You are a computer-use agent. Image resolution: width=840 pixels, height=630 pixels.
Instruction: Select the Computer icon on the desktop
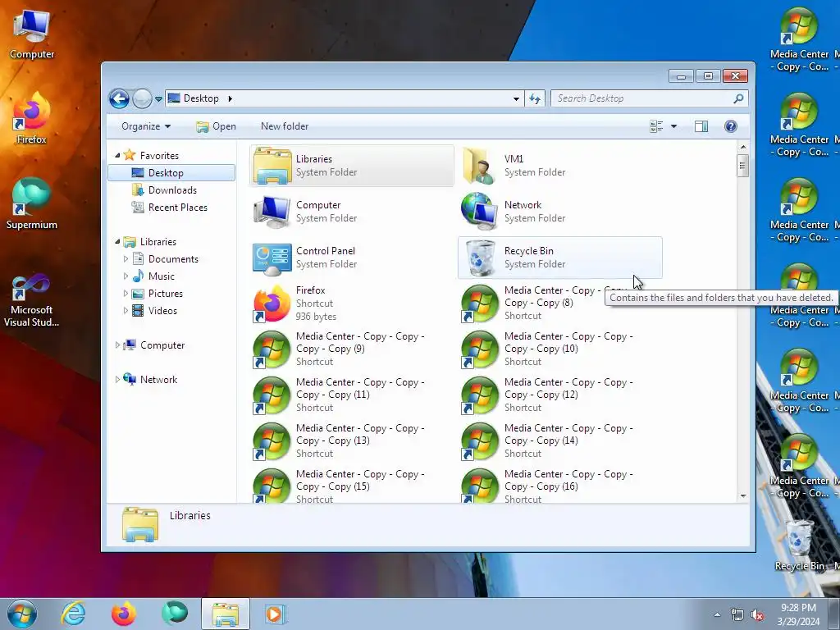tap(32, 34)
